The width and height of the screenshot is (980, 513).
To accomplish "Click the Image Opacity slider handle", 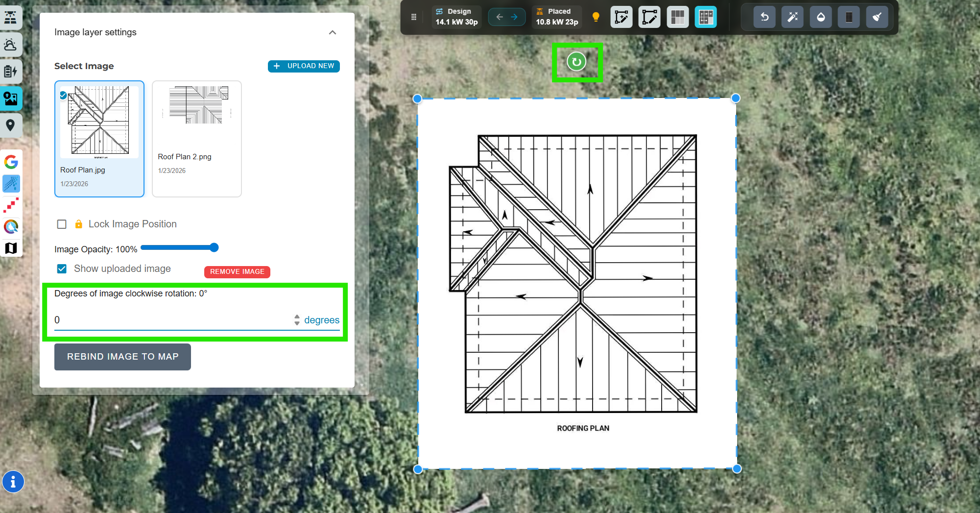I will point(214,248).
